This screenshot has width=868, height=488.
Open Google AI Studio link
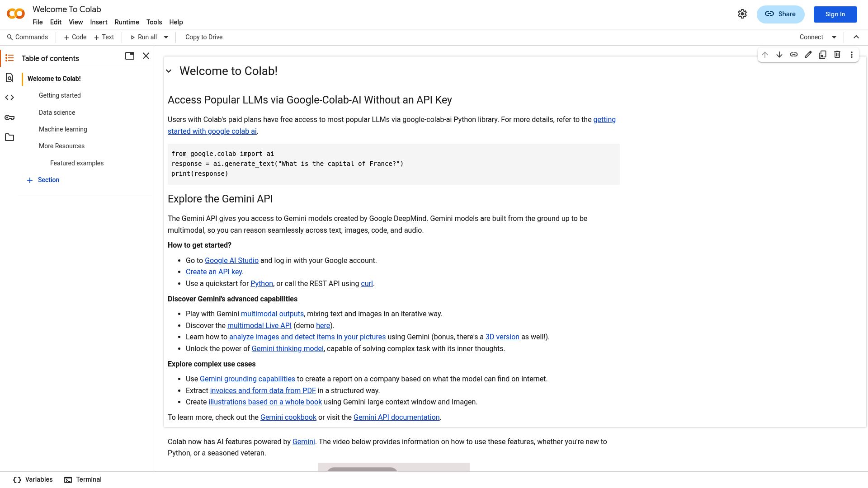231,261
